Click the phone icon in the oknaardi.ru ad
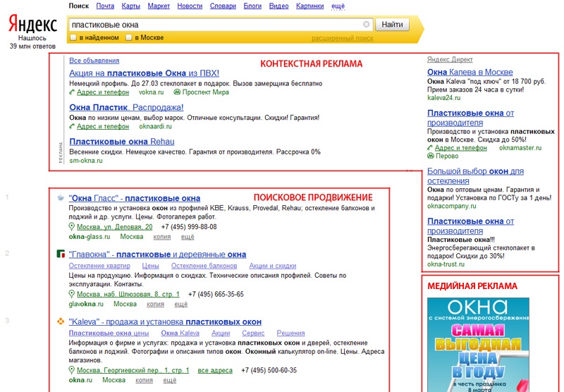The width and height of the screenshot is (564, 392). [x=72, y=126]
